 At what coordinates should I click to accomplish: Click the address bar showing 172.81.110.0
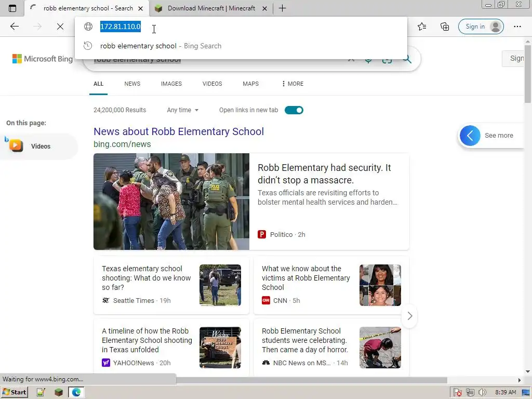pyautogui.click(x=241, y=26)
